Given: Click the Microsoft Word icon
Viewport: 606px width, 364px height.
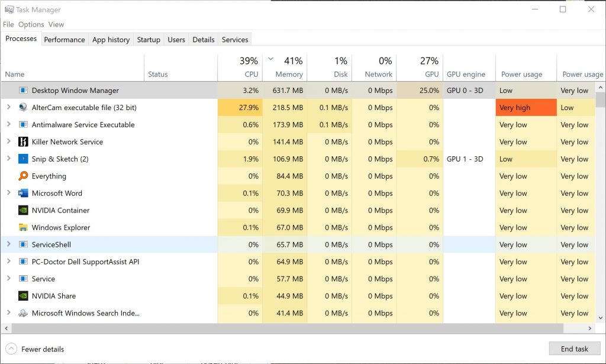Looking at the screenshot, I should 23,193.
